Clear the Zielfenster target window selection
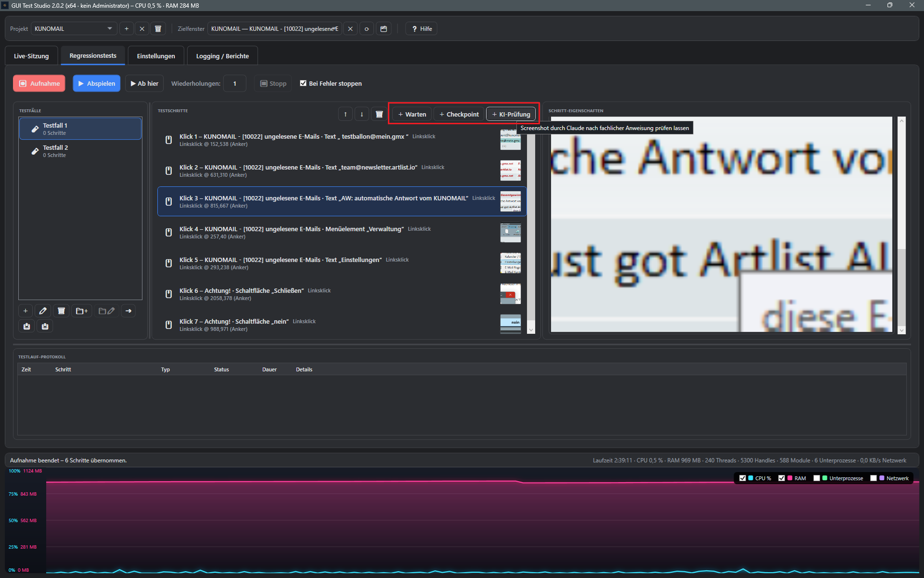The width and height of the screenshot is (924, 578). pos(350,29)
